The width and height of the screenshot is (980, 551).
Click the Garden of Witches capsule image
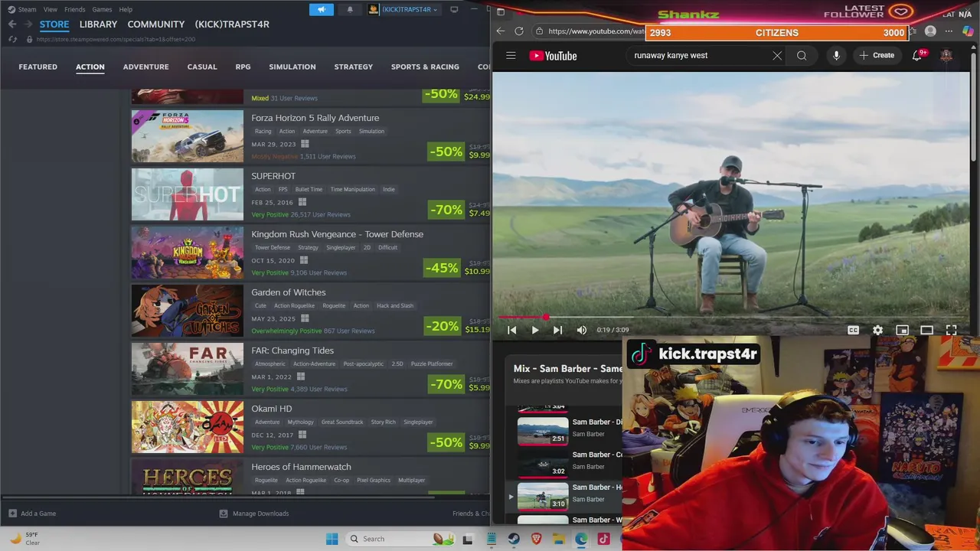click(x=188, y=311)
